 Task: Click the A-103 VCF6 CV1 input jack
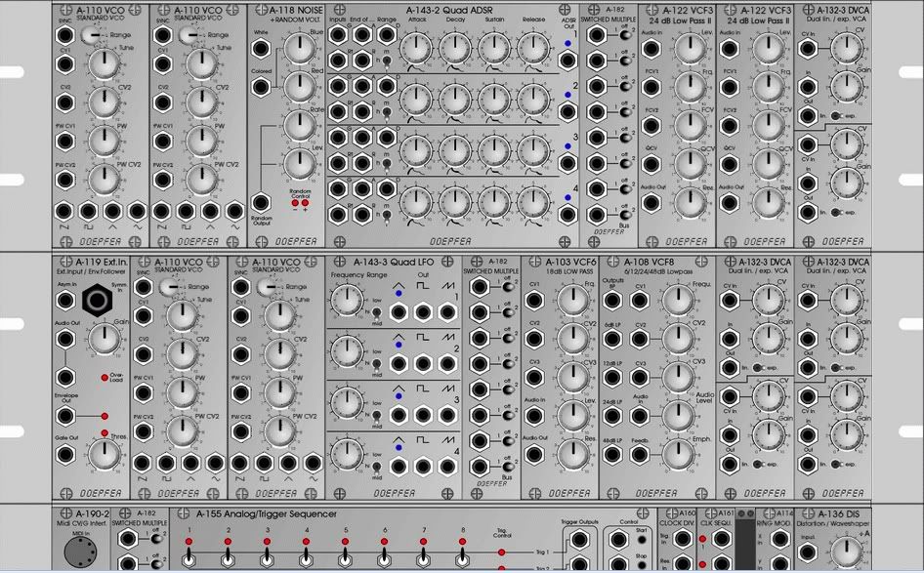coord(534,301)
